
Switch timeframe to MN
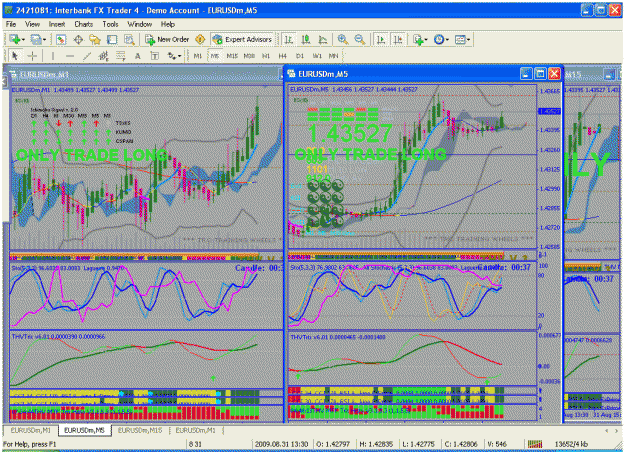click(334, 56)
